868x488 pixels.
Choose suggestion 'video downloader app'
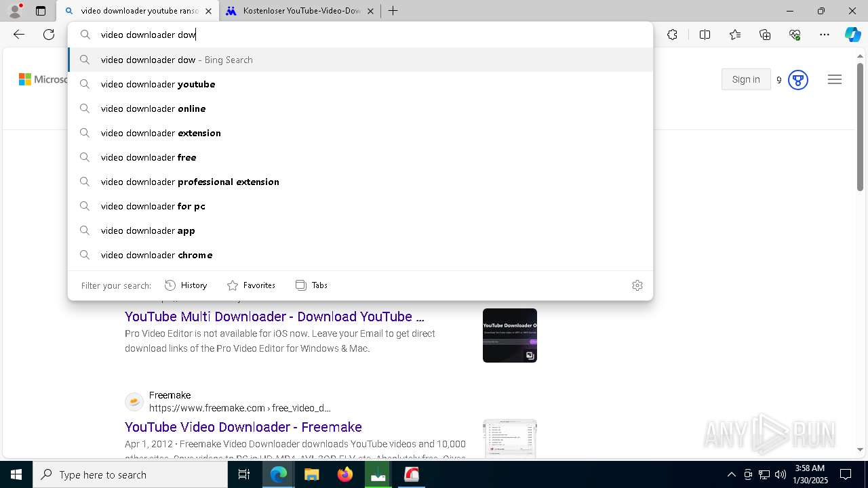click(x=360, y=230)
